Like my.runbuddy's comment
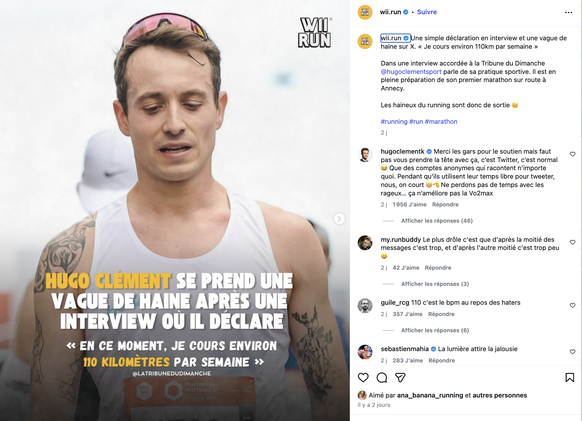This screenshot has width=582, height=421. tap(572, 242)
